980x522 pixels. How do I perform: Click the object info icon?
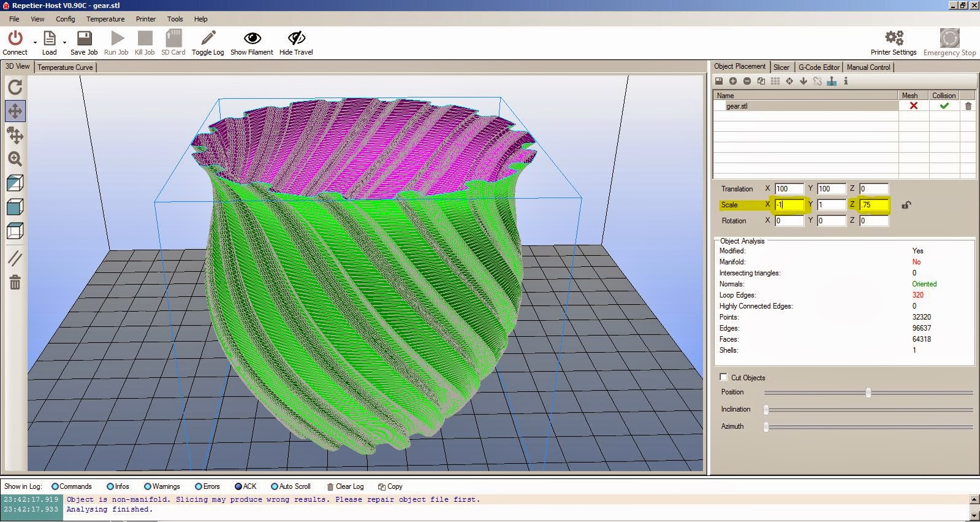(x=846, y=81)
